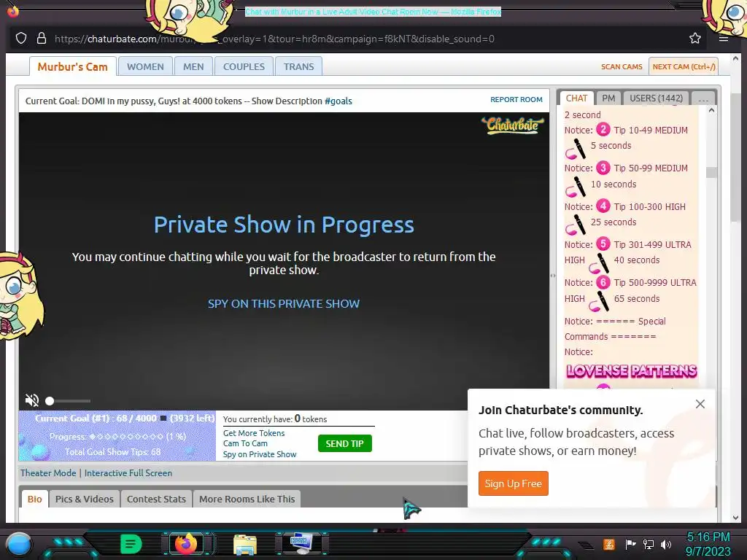Open the #goals hashtag link

point(338,101)
